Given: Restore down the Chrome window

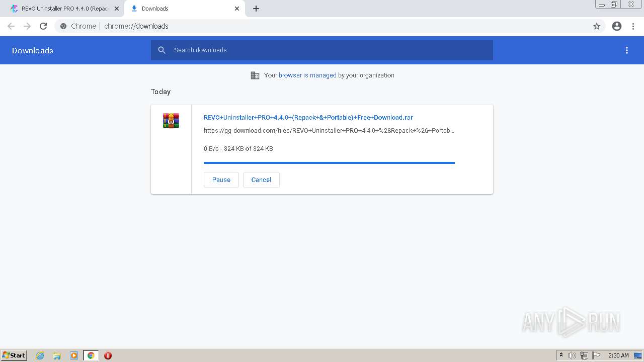Looking at the screenshot, I should (614, 5).
